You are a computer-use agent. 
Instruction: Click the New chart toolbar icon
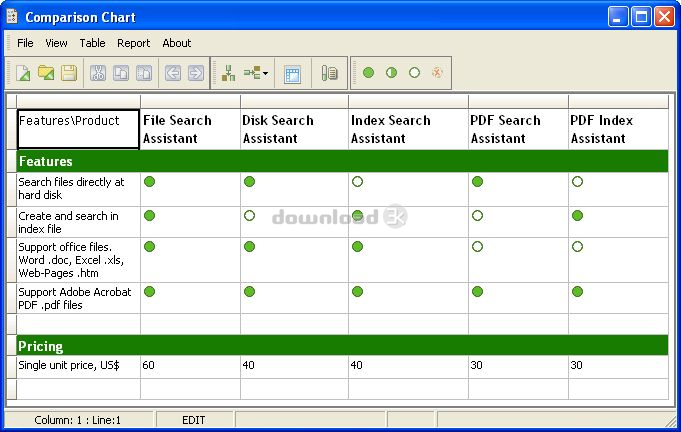[23, 73]
